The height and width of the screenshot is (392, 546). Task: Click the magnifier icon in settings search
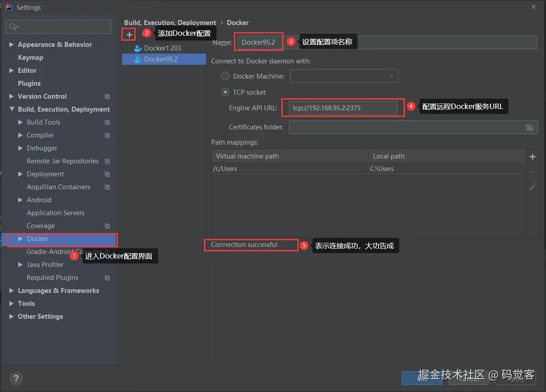[x=13, y=27]
